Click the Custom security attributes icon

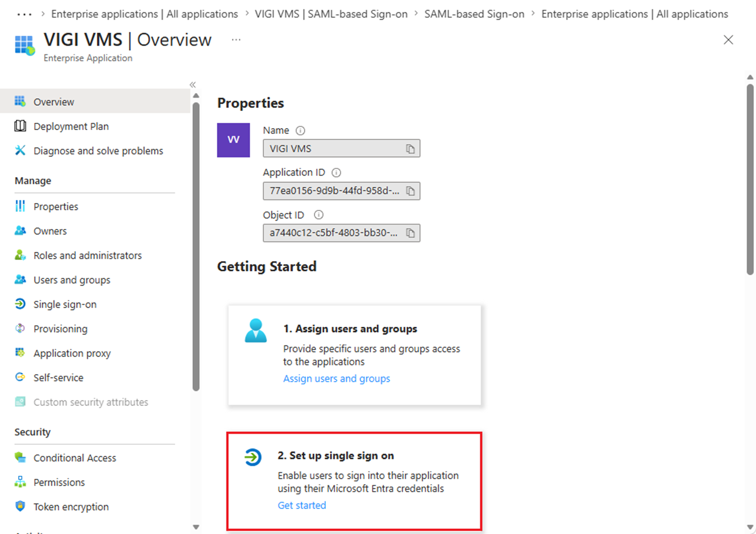point(20,401)
